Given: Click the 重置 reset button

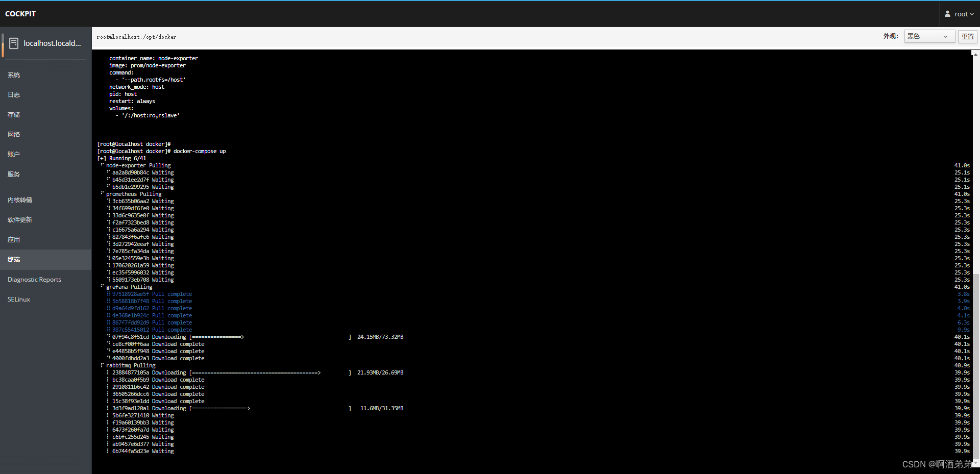Looking at the screenshot, I should [967, 36].
